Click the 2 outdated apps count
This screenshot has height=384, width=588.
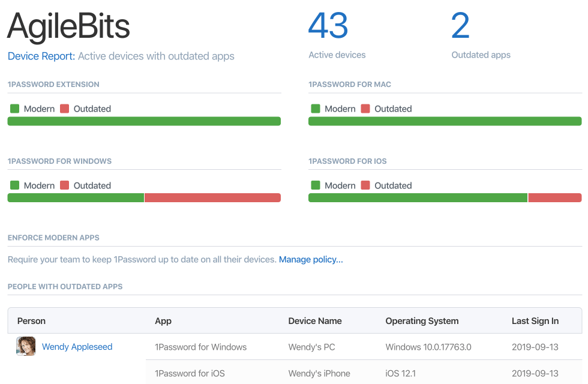pyautogui.click(x=460, y=25)
